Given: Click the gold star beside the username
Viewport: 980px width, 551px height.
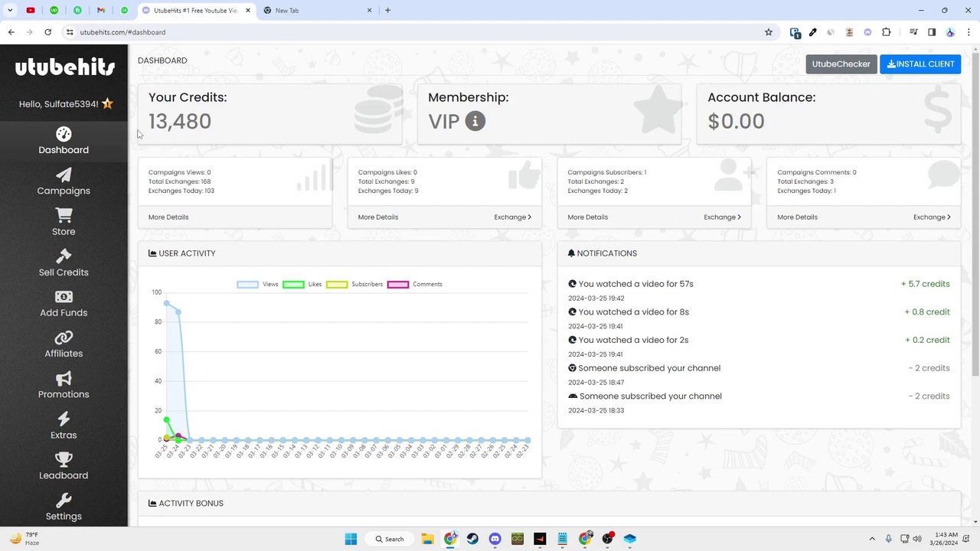Looking at the screenshot, I should 107,104.
